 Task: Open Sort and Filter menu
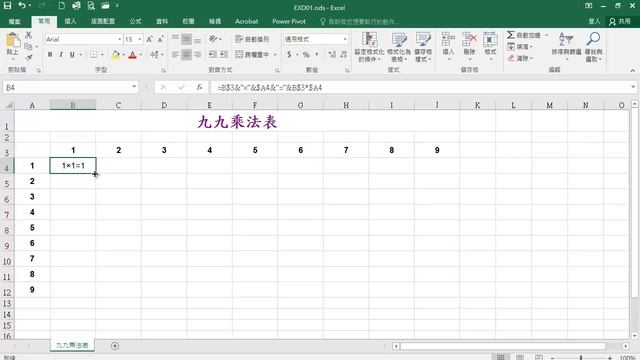(x=566, y=47)
